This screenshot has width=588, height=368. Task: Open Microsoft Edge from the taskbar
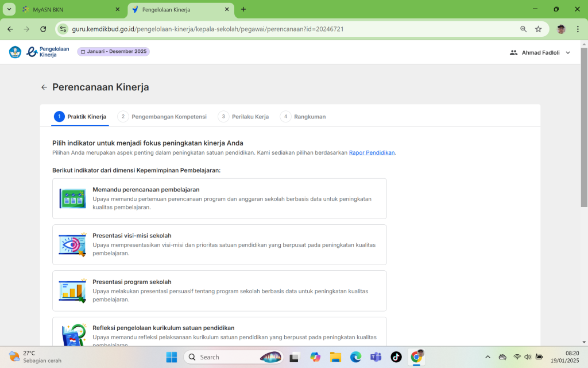pos(355,357)
